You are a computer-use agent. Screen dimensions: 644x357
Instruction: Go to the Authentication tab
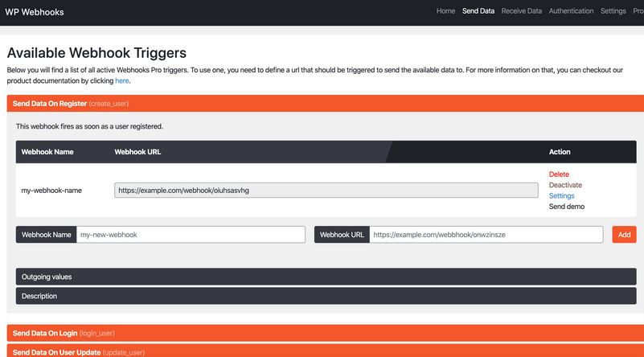coord(571,11)
